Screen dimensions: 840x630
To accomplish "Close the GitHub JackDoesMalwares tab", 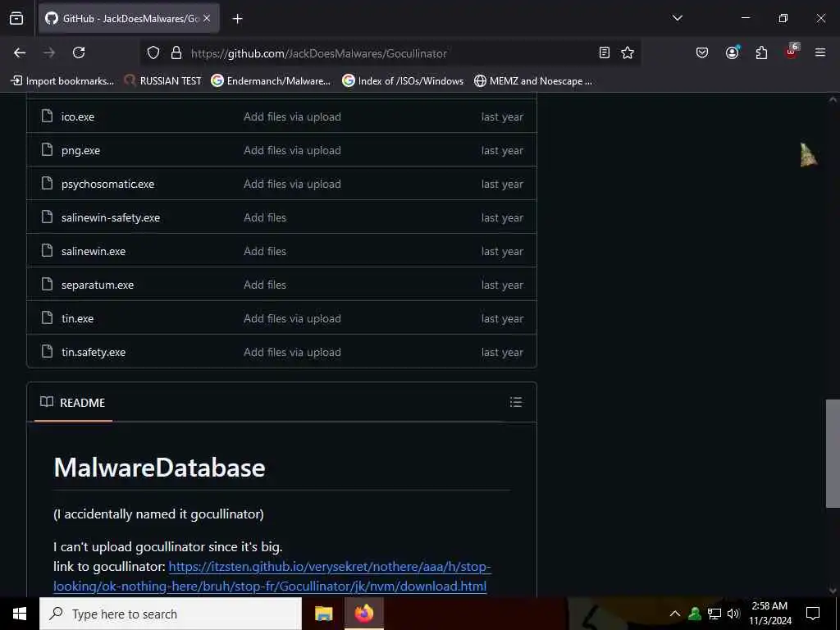I will (x=207, y=18).
